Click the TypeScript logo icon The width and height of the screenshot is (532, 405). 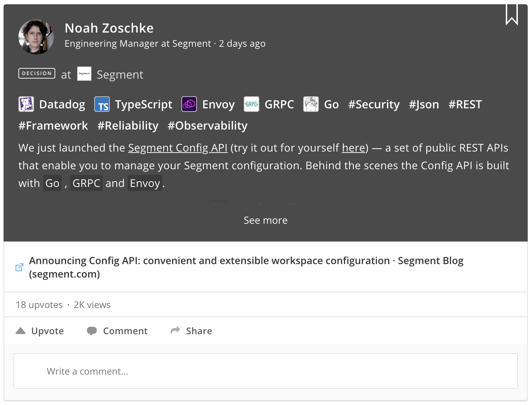click(102, 104)
